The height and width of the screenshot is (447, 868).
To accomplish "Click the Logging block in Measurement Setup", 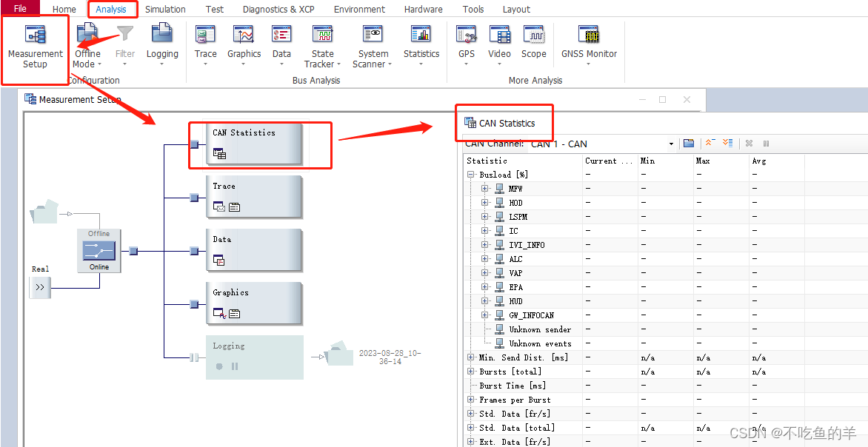I will pos(255,357).
